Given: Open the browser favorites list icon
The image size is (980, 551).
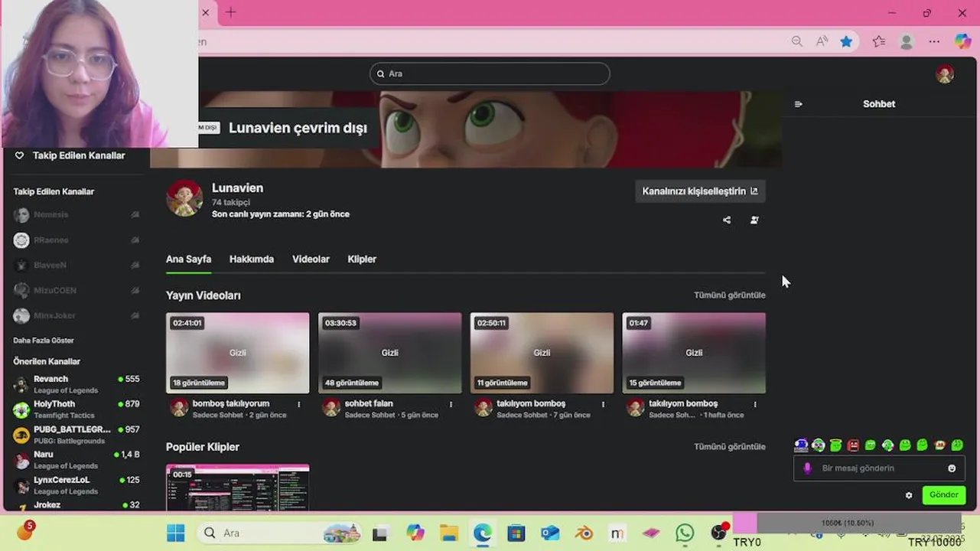Looking at the screenshot, I should (x=879, y=42).
